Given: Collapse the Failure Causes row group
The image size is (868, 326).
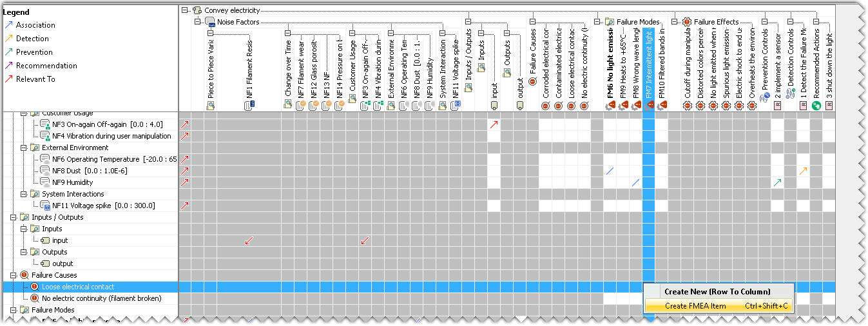Looking at the screenshot, I should pos(14,275).
